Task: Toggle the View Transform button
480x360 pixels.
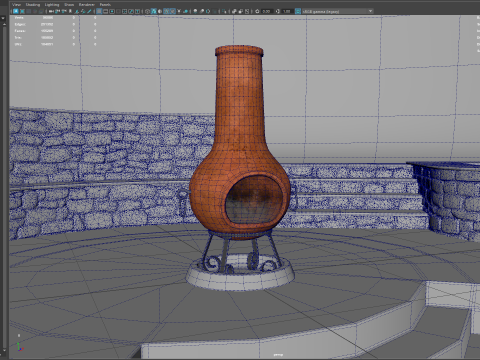Action: [x=298, y=11]
